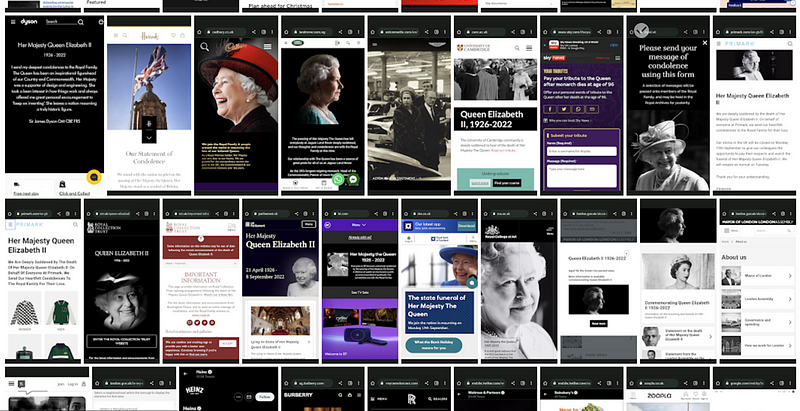Expand the London Assembly row chevron
This screenshot has height=411, width=800.
(790, 299)
